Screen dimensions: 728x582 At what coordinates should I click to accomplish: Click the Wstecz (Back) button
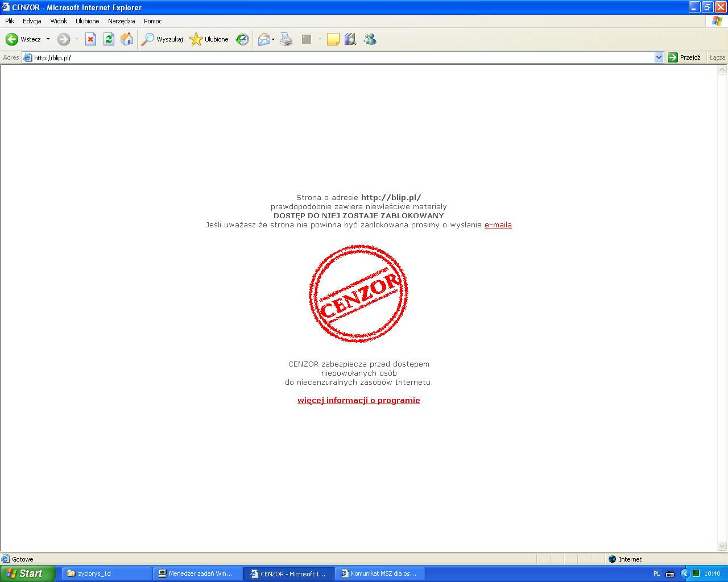[24, 39]
